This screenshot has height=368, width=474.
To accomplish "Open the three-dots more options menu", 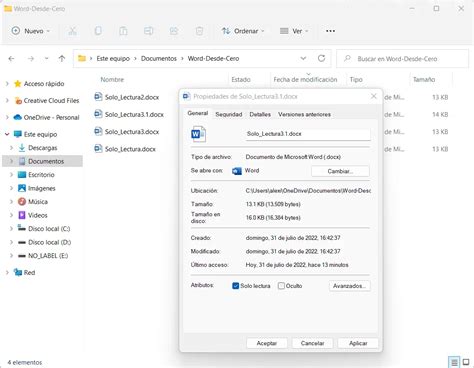I will pyautogui.click(x=330, y=31).
